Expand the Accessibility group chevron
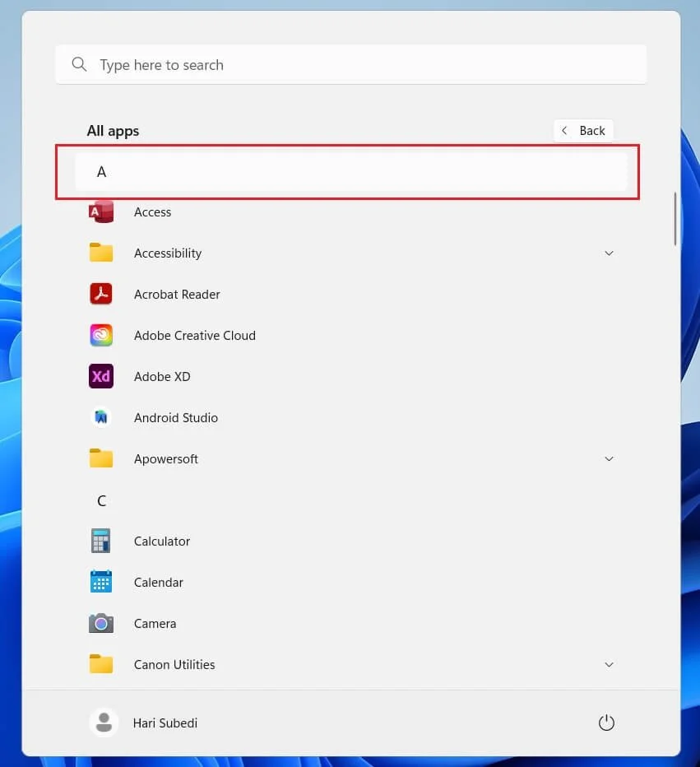 coord(609,253)
